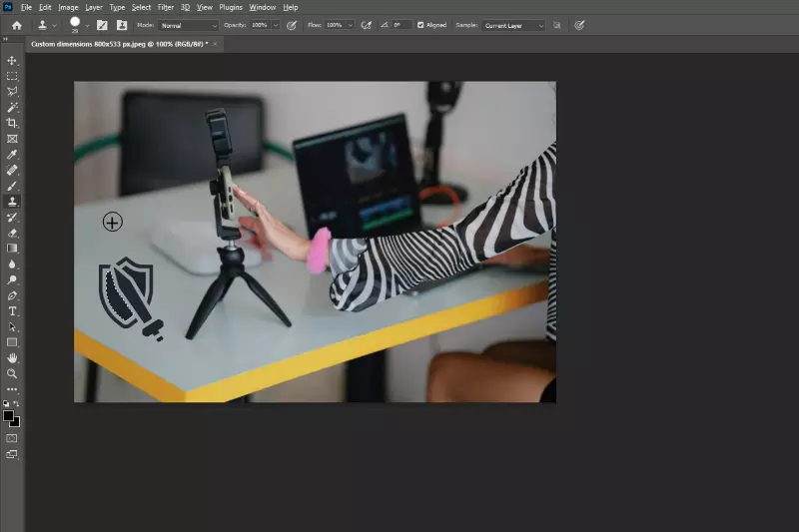Image resolution: width=799 pixels, height=532 pixels.
Task: Select the Eyedropper tool
Action: [12, 155]
